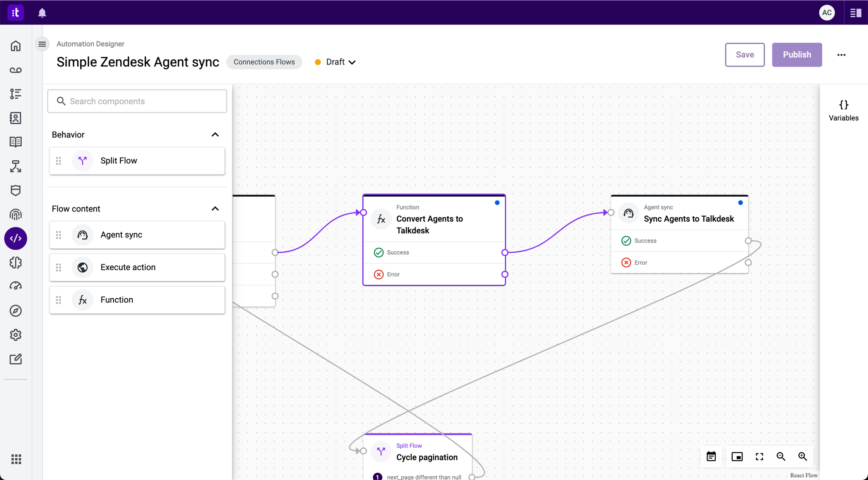The height and width of the screenshot is (480, 868).
Task: Click the Save button
Action: click(745, 54)
